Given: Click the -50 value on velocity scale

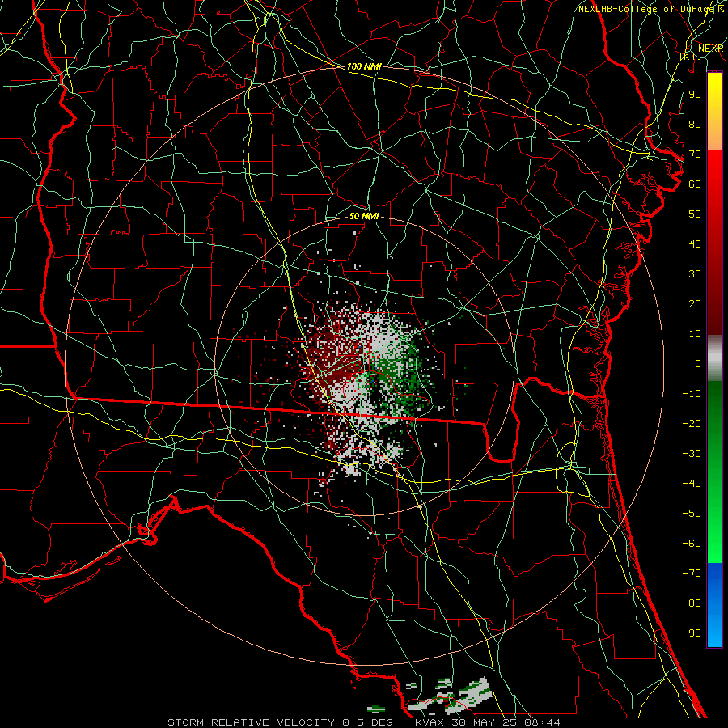Looking at the screenshot, I should pos(692,514).
